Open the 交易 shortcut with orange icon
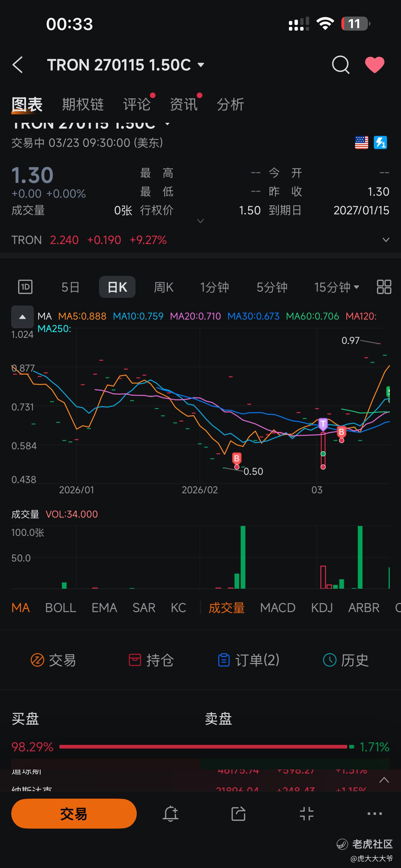The image size is (401, 868). (53, 660)
